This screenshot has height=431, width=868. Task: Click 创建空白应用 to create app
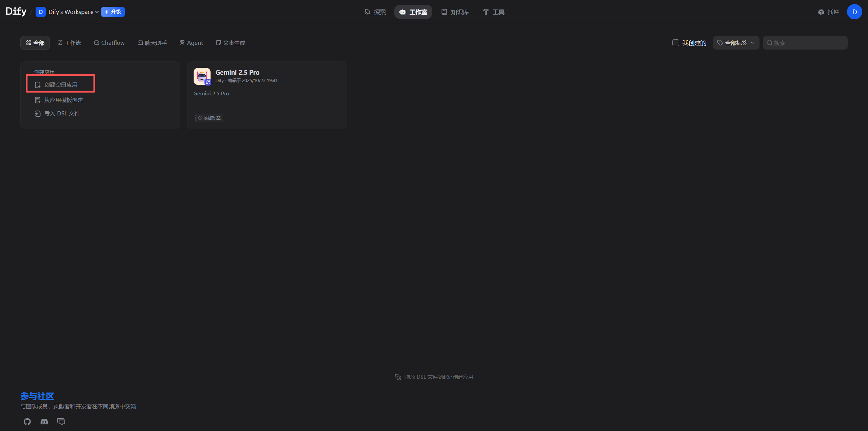point(61,85)
